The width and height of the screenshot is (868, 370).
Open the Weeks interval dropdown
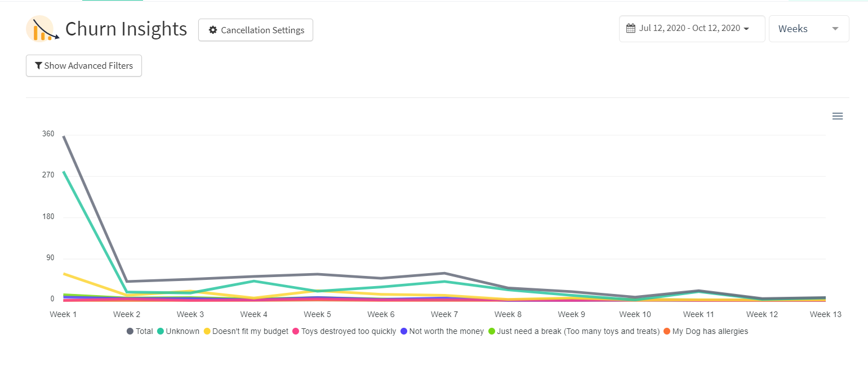click(809, 29)
